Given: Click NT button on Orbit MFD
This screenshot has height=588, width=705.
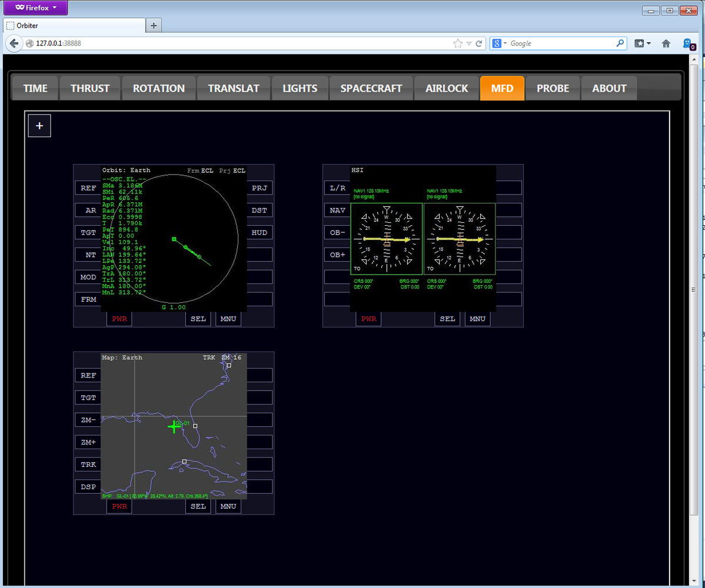Looking at the screenshot, I should click(88, 255).
